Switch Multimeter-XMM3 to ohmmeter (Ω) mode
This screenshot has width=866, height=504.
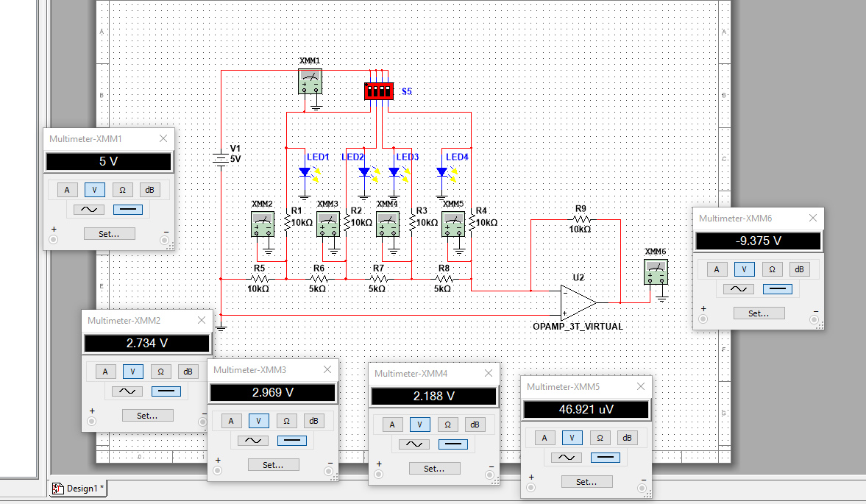(x=286, y=421)
